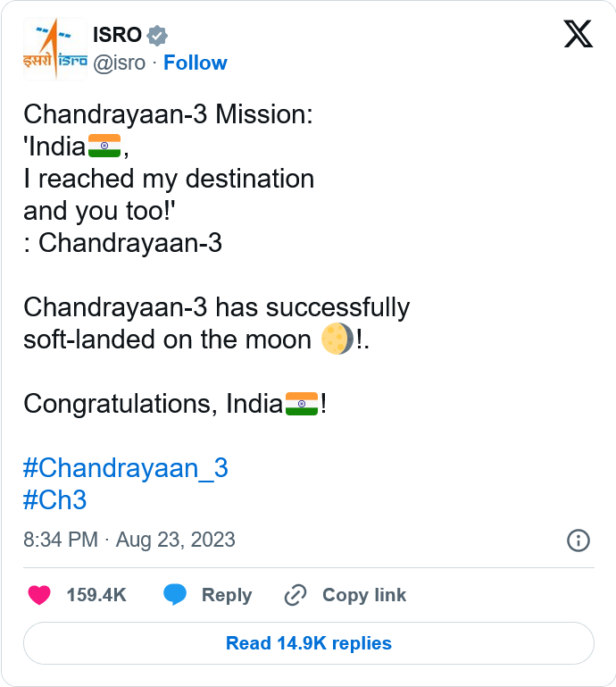Click the India flag after 'Congratulations, India'

click(x=302, y=404)
